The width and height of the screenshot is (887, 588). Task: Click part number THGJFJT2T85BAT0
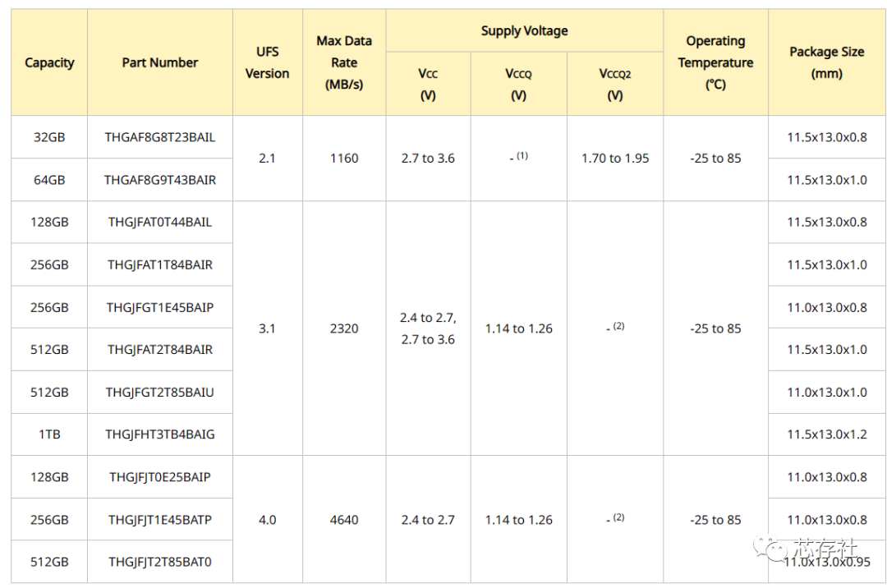[x=160, y=562]
